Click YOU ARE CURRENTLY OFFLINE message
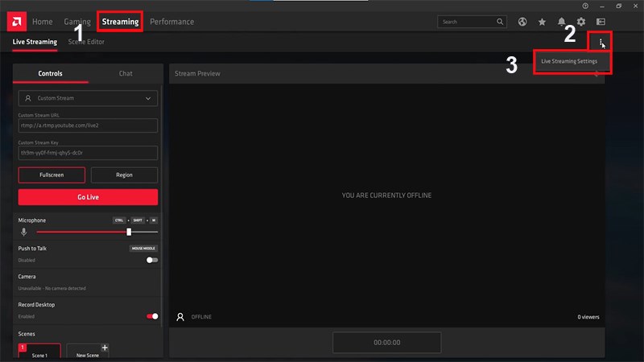Viewport: 644px width, 362px height. pos(386,195)
